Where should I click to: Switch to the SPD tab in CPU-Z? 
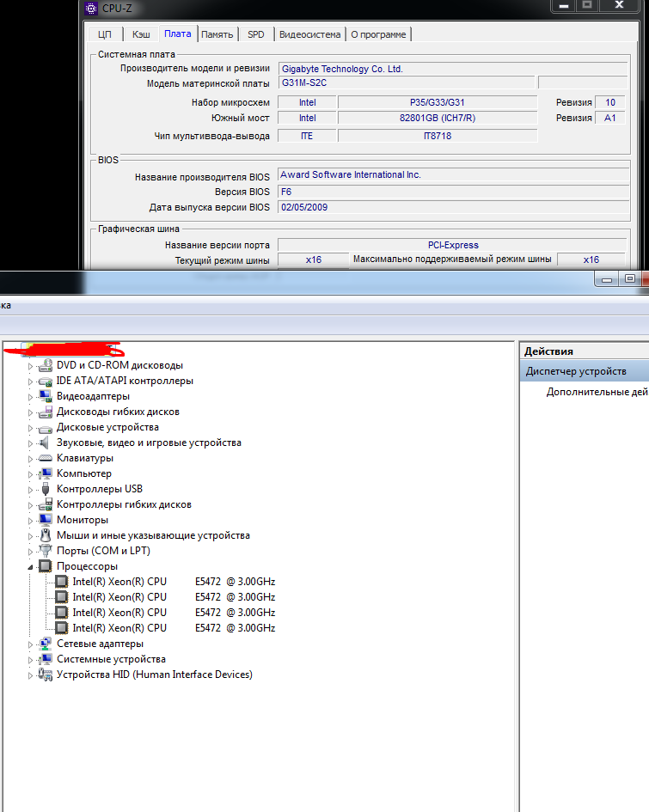pyautogui.click(x=256, y=34)
